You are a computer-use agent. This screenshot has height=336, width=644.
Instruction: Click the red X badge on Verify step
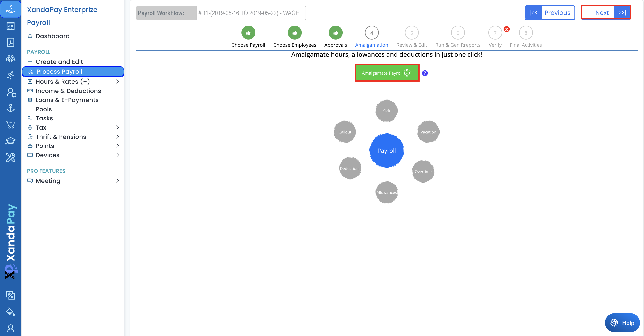pos(506,29)
